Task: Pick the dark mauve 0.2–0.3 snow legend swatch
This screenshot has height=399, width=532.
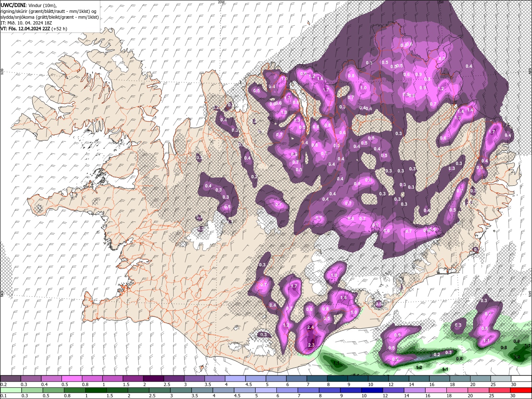Action: (x=10, y=379)
